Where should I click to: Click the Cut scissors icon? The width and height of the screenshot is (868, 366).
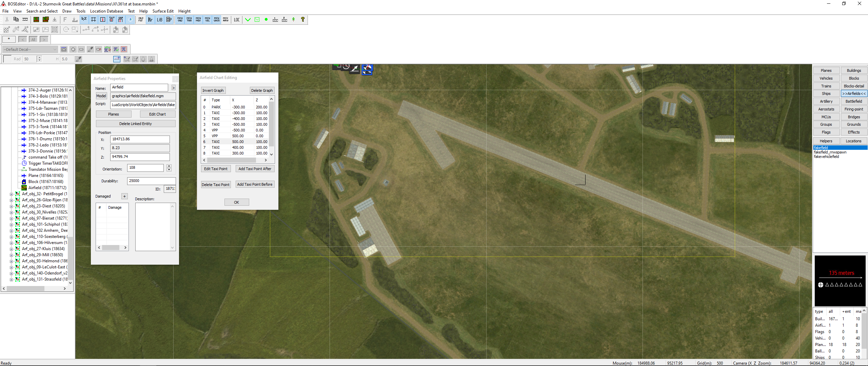7,20
